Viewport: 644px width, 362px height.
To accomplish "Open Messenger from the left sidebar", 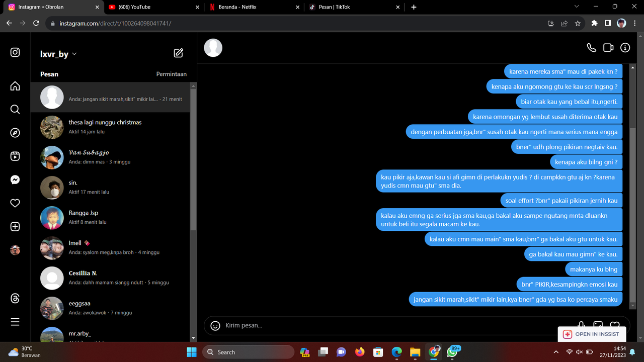I will pyautogui.click(x=15, y=179).
